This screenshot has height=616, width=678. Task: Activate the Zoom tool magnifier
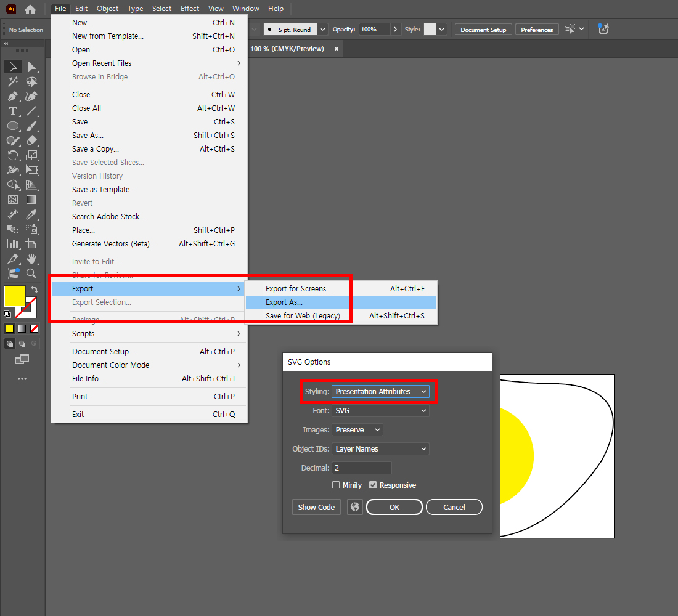coord(31,274)
